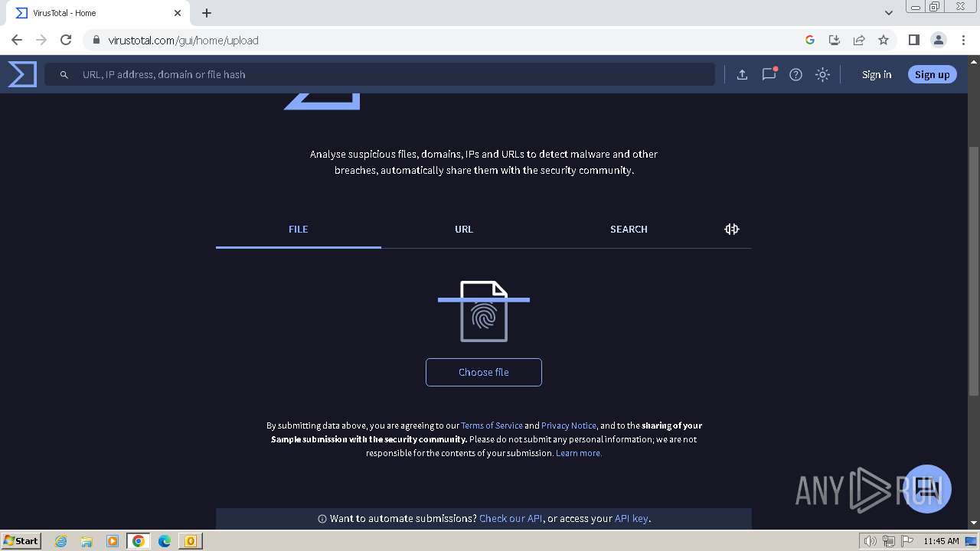The width and height of the screenshot is (980, 551).
Task: Bookmark this page with star icon
Action: pyautogui.click(x=884, y=40)
